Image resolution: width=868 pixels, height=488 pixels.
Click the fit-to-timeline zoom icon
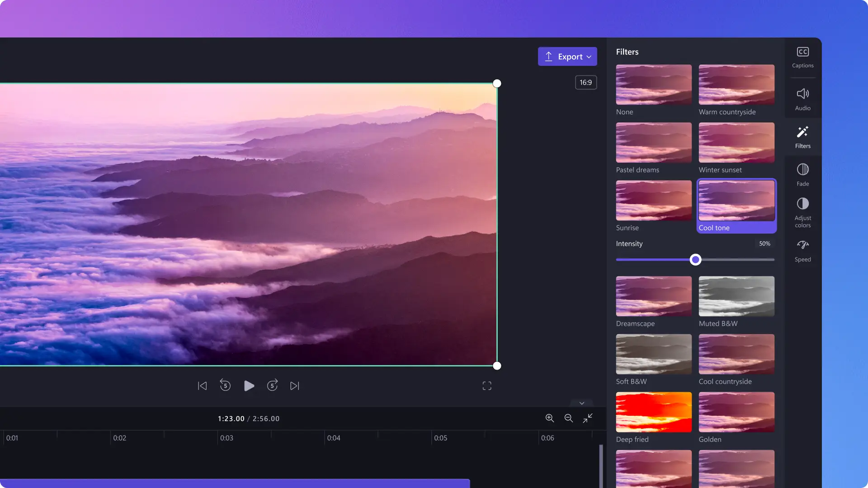tap(588, 418)
